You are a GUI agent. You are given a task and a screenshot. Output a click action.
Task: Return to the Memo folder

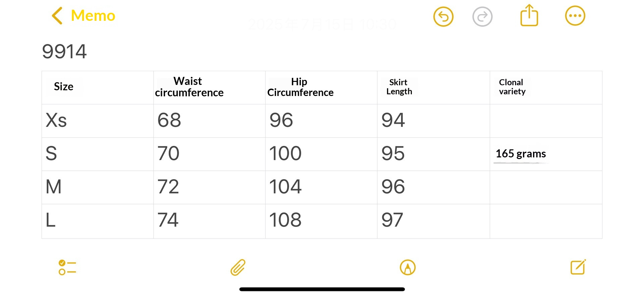point(93,16)
